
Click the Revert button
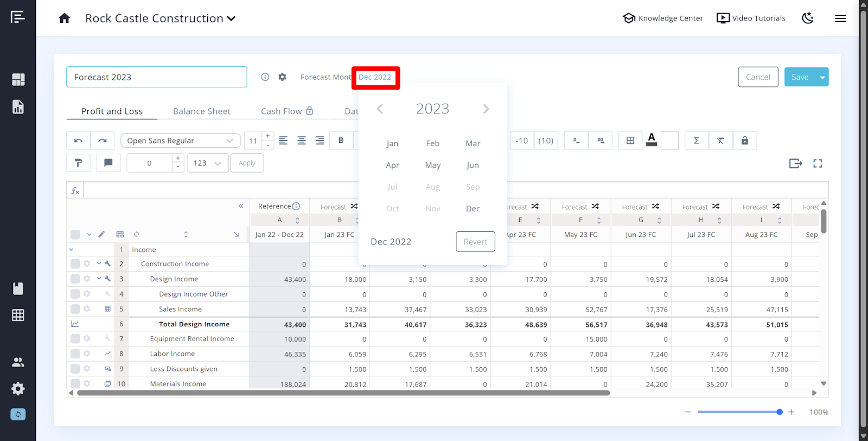476,242
